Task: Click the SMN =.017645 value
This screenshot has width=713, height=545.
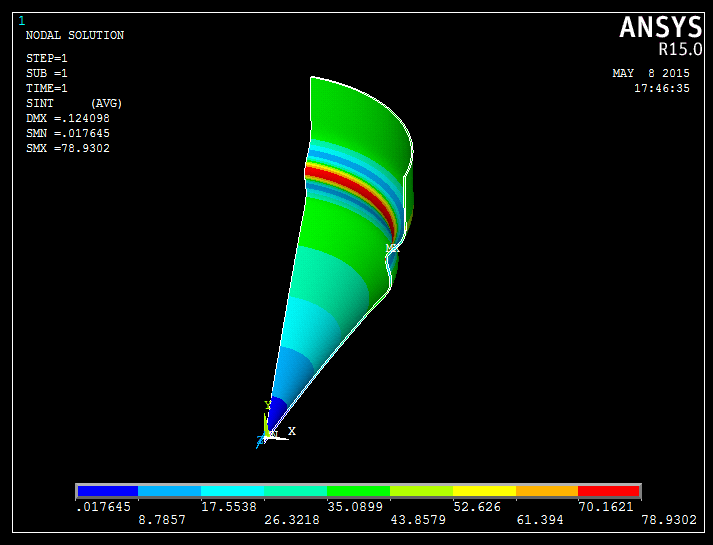Action: 68,133
